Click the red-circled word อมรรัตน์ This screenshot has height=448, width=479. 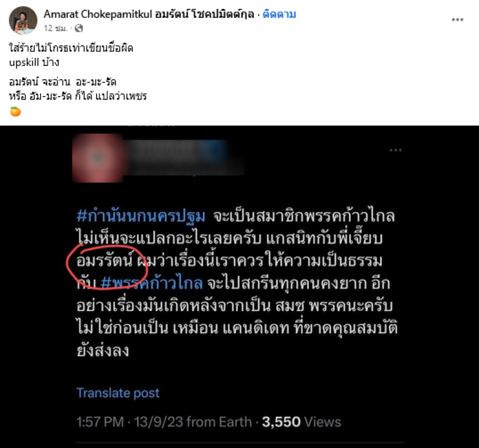point(105,261)
